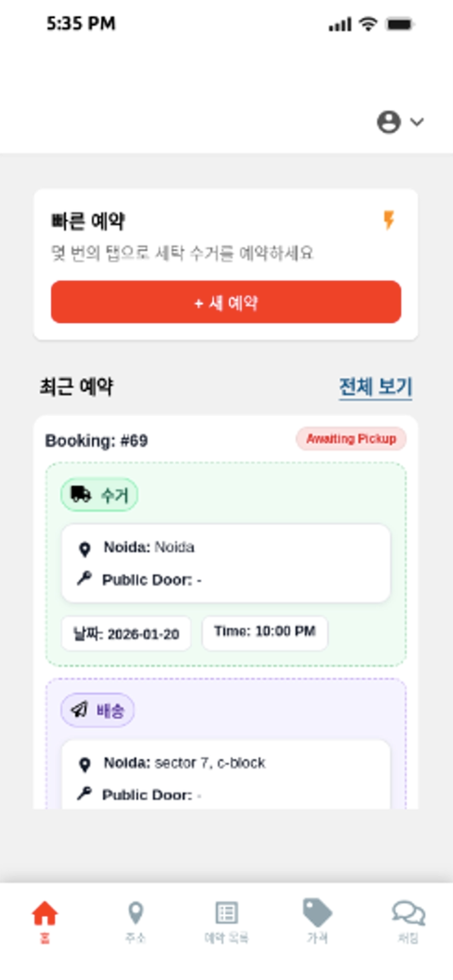
Task: Select the pickup date chip 2026-01-20
Action: coord(127,634)
